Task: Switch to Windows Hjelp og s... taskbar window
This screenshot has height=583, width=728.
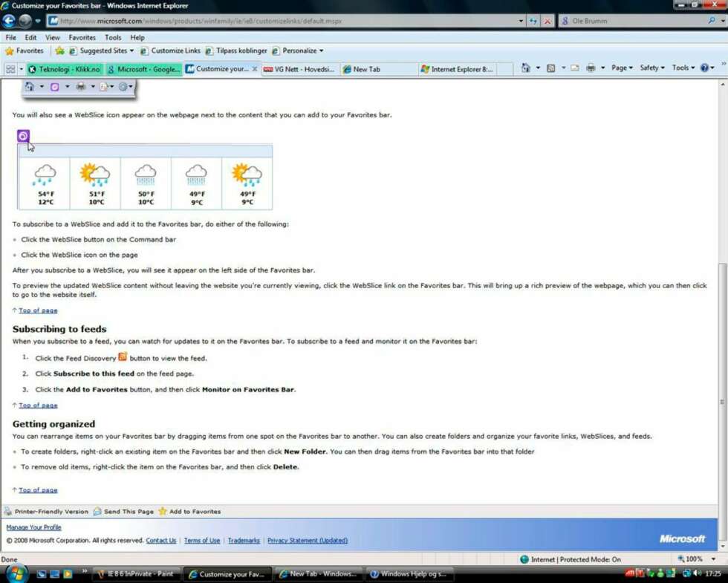Action: click(x=409, y=574)
